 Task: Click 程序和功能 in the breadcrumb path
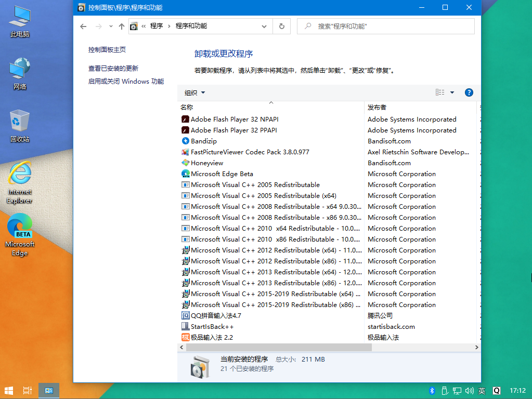coord(191,26)
